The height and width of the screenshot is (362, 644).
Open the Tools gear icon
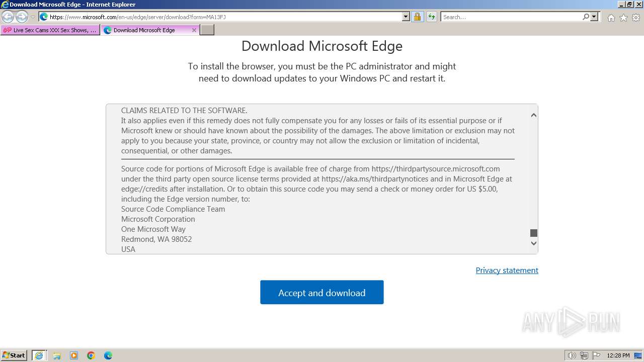click(x=636, y=18)
